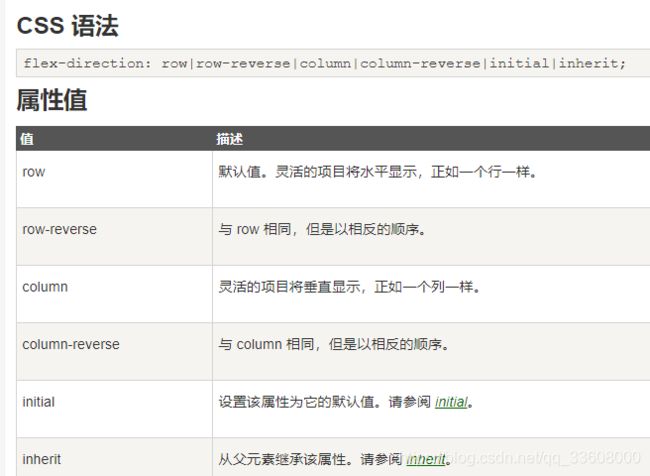Open the initial link in the description
650x476 pixels.
click(451, 402)
